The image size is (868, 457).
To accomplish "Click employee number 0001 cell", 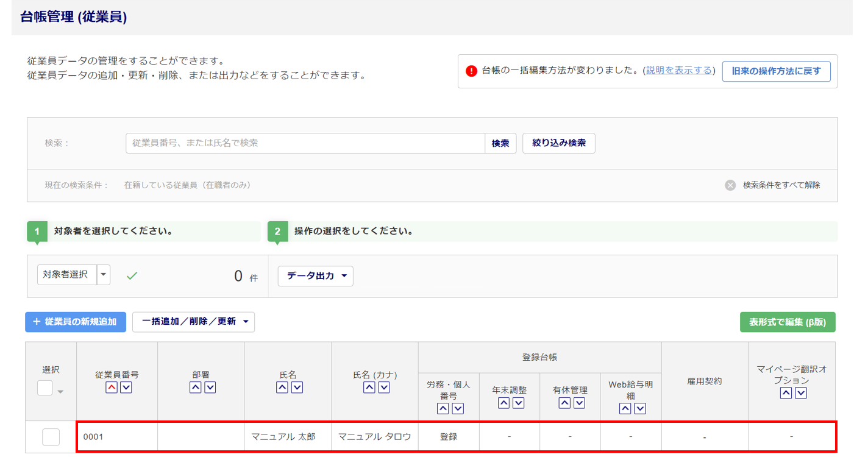I will (x=117, y=437).
